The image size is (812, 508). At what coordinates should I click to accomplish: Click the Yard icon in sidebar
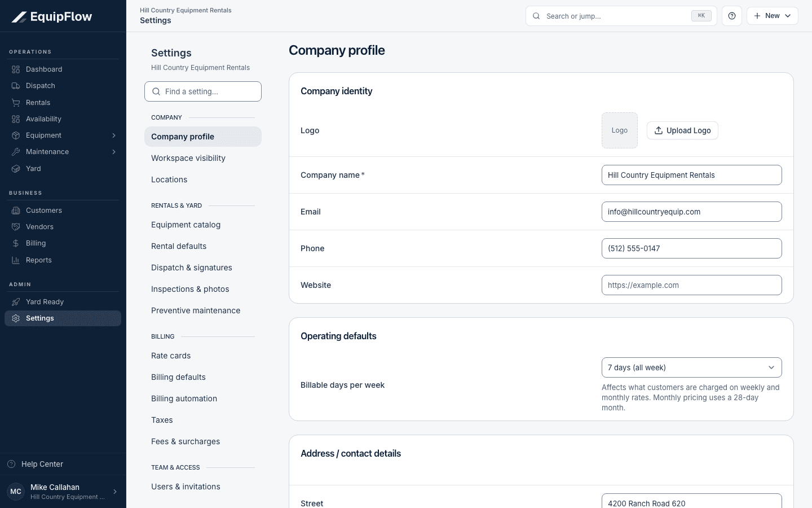coord(16,169)
